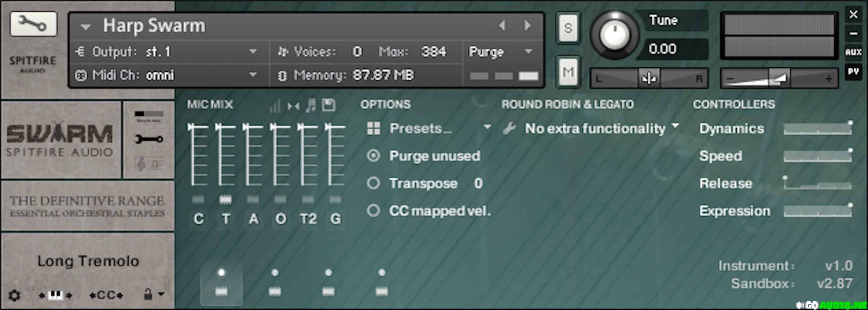The width and height of the screenshot is (868, 310).
Task: Click the keyboard keyswitch shift icon
Action: point(55,295)
